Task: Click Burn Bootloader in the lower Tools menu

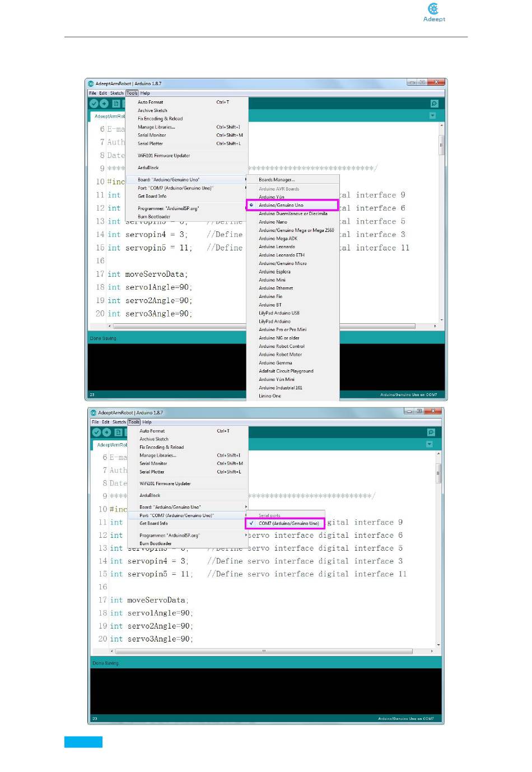Action: (x=156, y=543)
